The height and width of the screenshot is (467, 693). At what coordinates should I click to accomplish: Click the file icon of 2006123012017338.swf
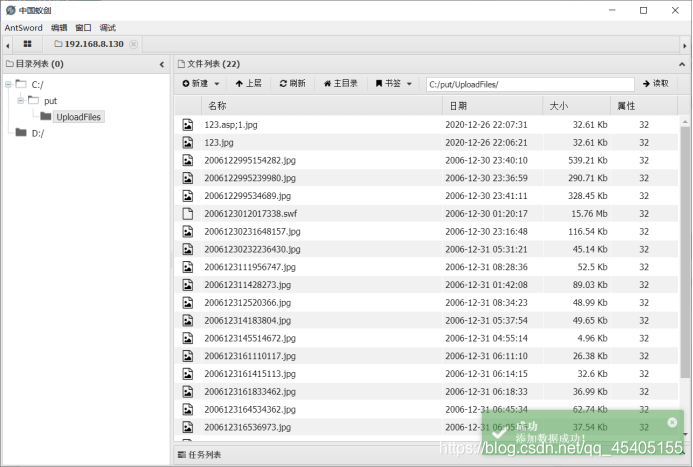pyautogui.click(x=188, y=214)
